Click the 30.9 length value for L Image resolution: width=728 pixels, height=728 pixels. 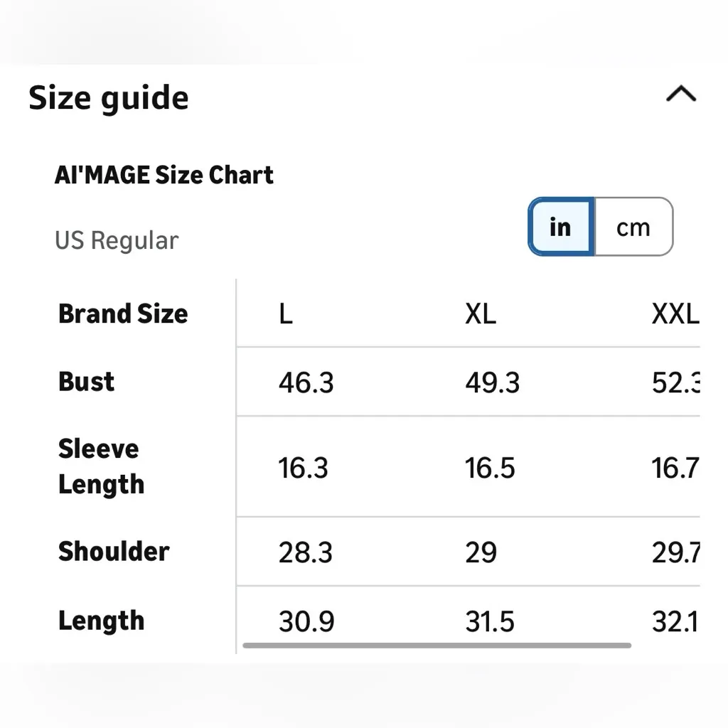(306, 622)
